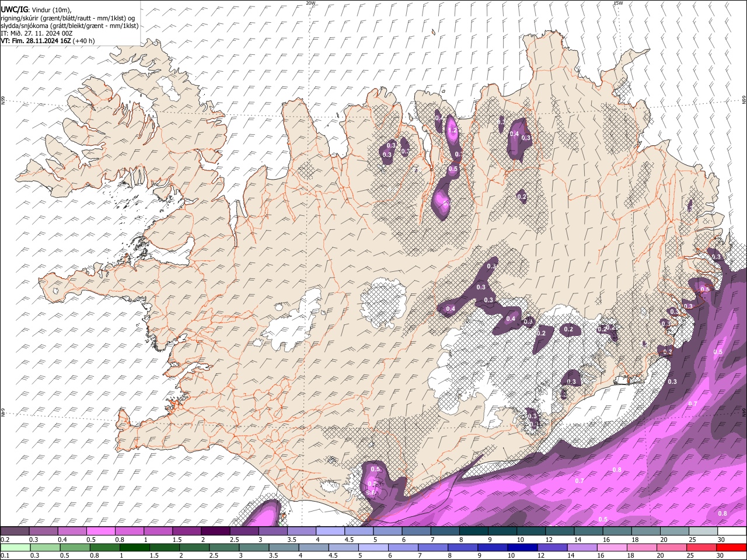Click the bright red 30 rain legend swatch
This screenshot has width=747, height=560.
(731, 547)
